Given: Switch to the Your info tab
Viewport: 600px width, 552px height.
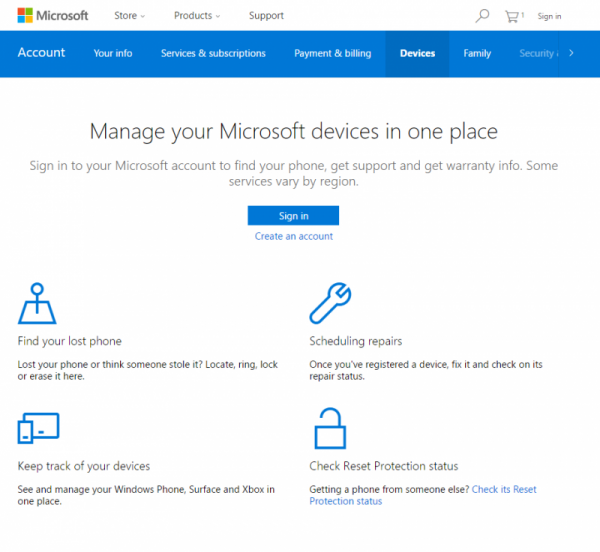Looking at the screenshot, I should point(113,53).
